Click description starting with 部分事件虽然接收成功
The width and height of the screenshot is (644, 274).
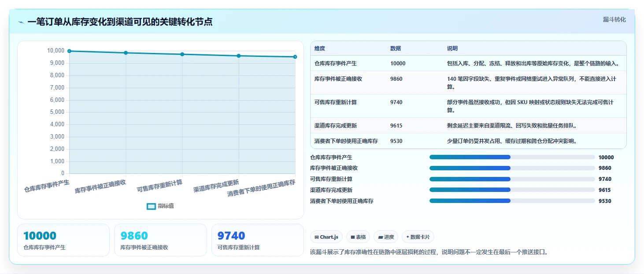tap(530, 106)
